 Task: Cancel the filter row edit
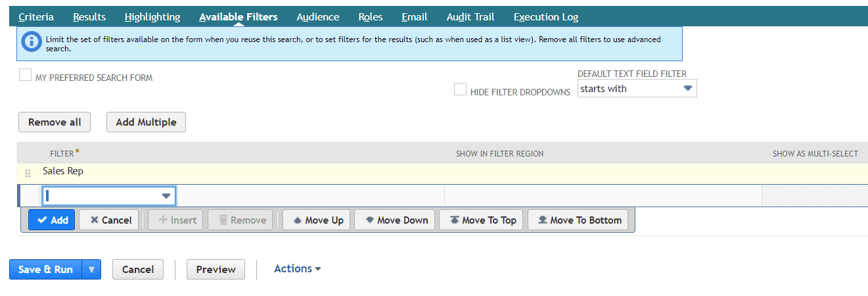click(110, 220)
